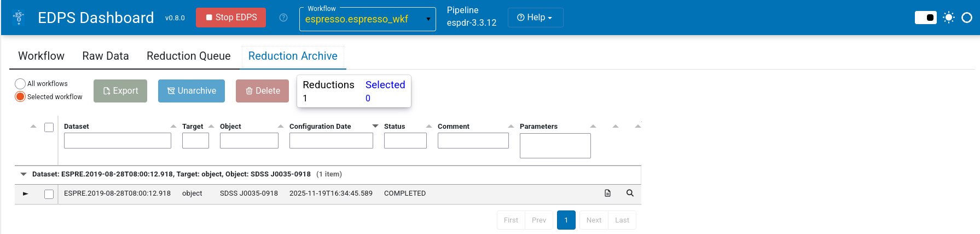Viewport: 980px width, 234px height.
Task: Click the Reductions count label
Action: (328, 85)
